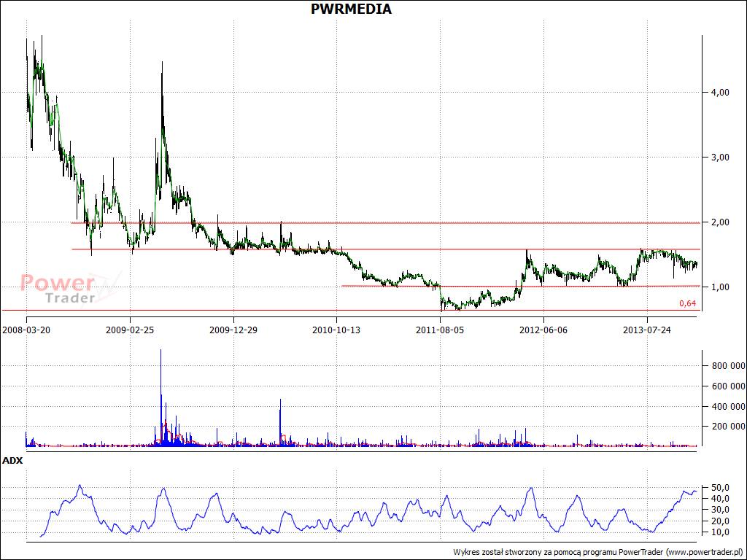Click the red 0,64 support level value

[x=687, y=303]
